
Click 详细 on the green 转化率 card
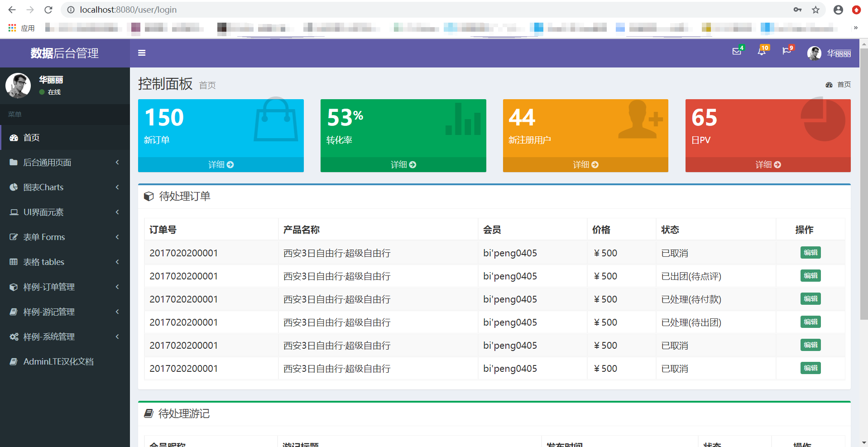[403, 164]
